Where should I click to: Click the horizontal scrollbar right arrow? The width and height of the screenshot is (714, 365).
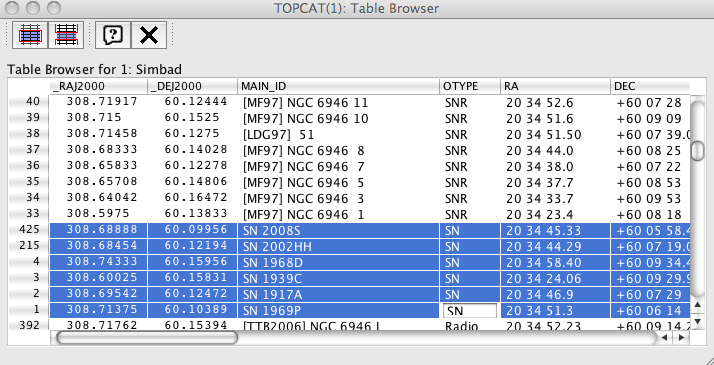pyautogui.click(x=681, y=337)
